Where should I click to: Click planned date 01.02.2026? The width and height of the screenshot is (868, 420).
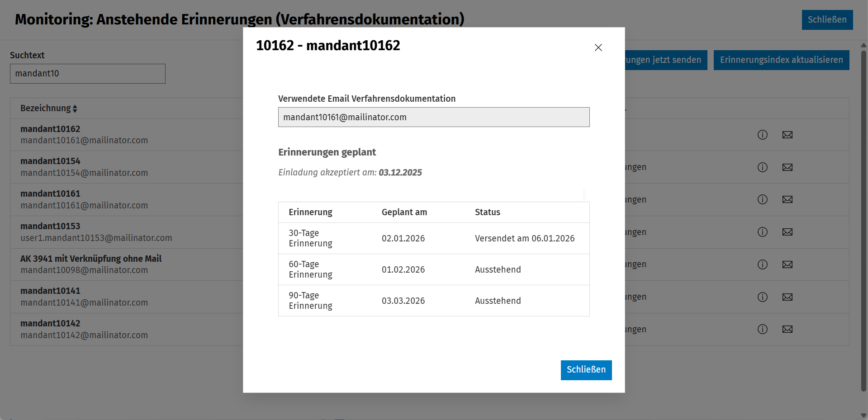pos(403,269)
